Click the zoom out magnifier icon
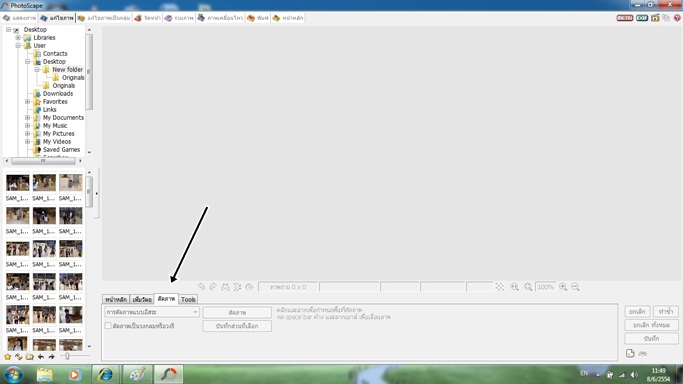Image resolution: width=683 pixels, height=384 pixels. point(575,286)
